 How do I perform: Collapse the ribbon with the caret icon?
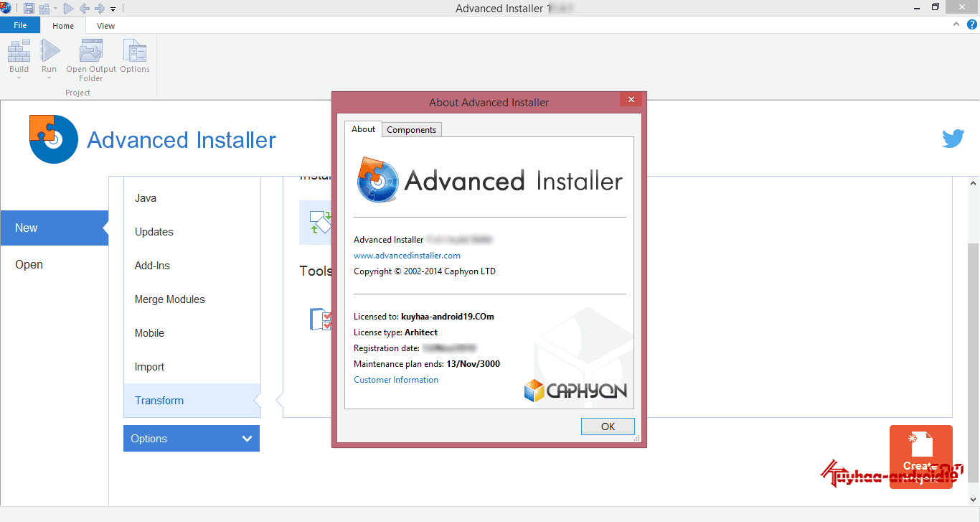click(956, 24)
